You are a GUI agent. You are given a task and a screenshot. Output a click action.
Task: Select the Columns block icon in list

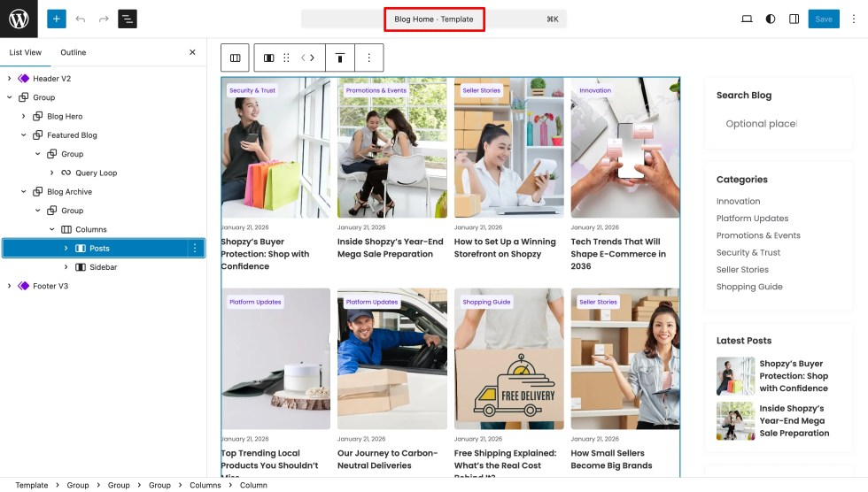click(x=66, y=229)
